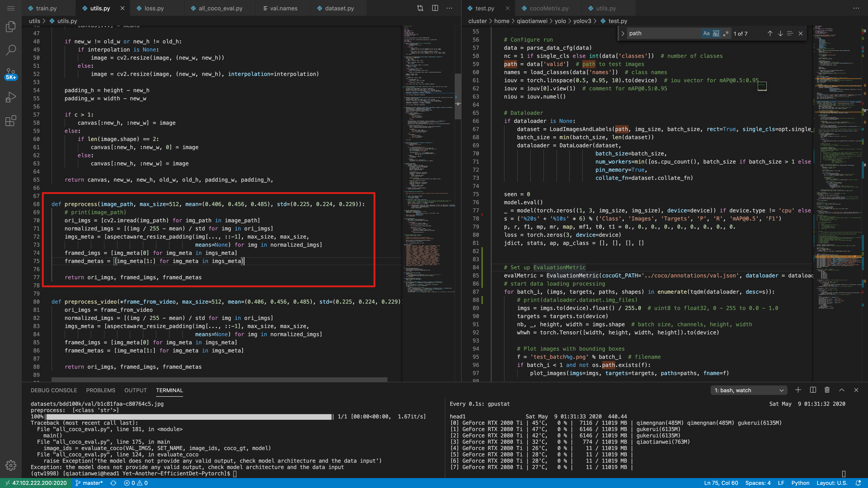Split the editor using the split icon

click(435, 8)
